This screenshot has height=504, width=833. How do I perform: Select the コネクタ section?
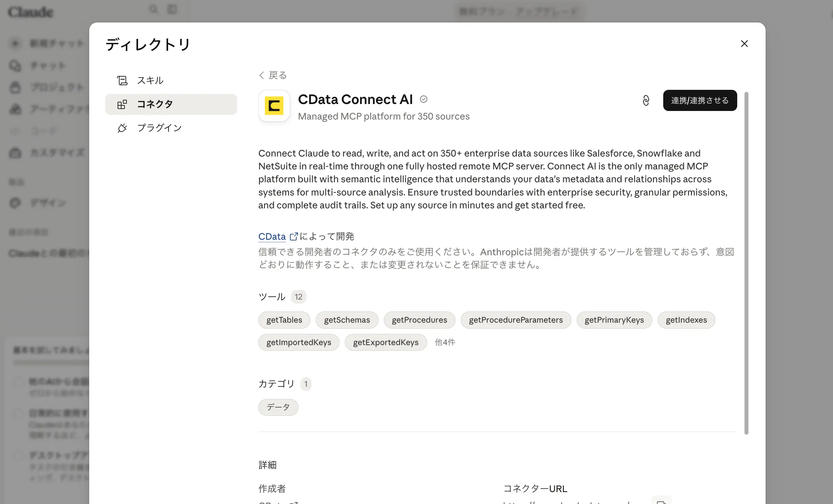coord(171,104)
